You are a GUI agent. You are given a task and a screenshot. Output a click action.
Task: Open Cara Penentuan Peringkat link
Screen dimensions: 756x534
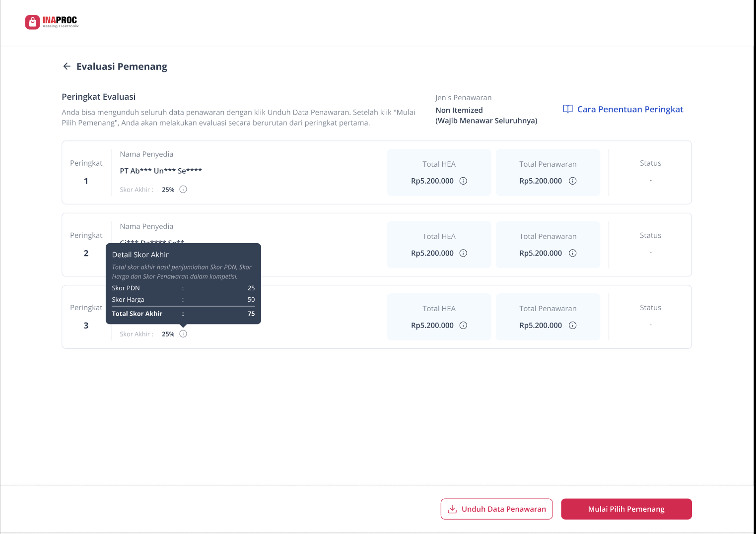click(630, 109)
